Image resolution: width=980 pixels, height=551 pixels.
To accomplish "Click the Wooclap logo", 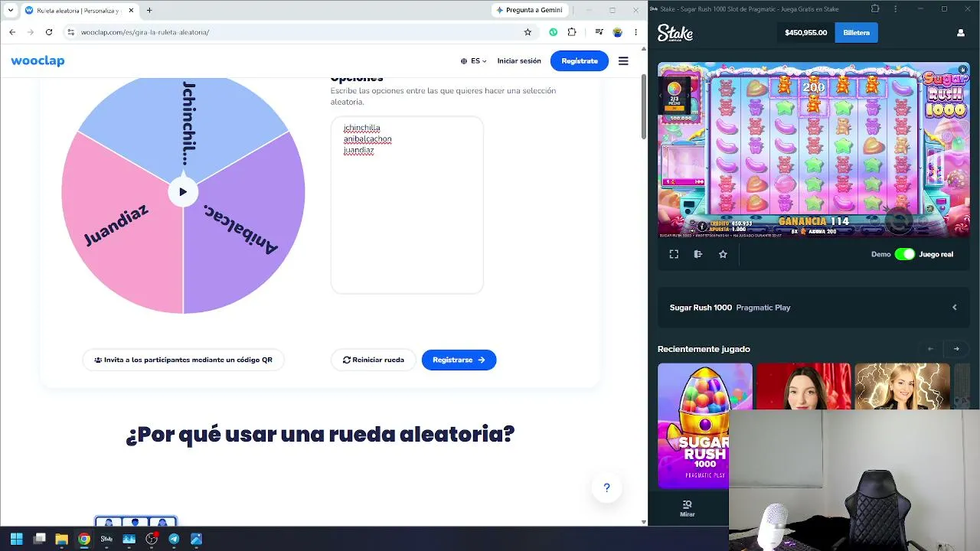I will pyautogui.click(x=38, y=61).
